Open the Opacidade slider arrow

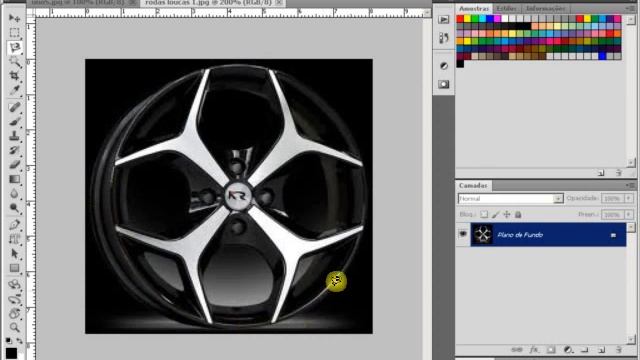pos(629,198)
